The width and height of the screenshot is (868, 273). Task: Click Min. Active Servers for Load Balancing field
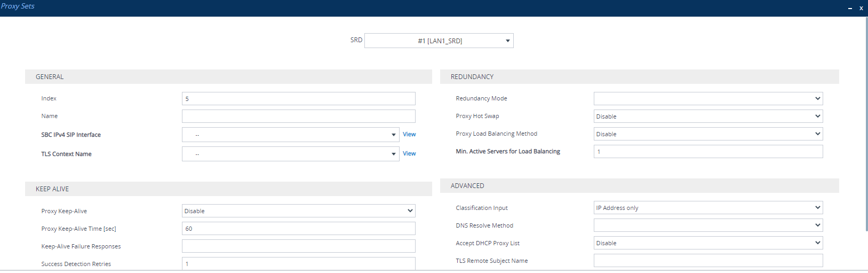point(708,152)
